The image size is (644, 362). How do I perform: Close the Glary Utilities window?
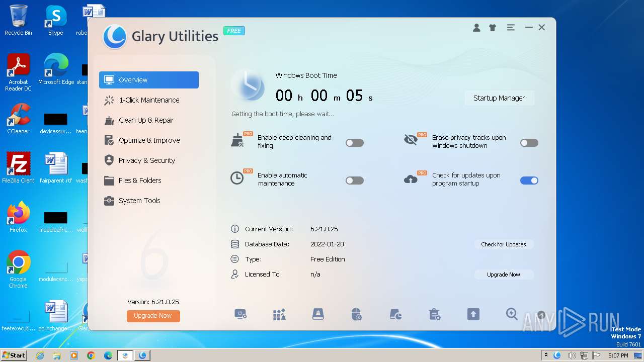pos(542,28)
